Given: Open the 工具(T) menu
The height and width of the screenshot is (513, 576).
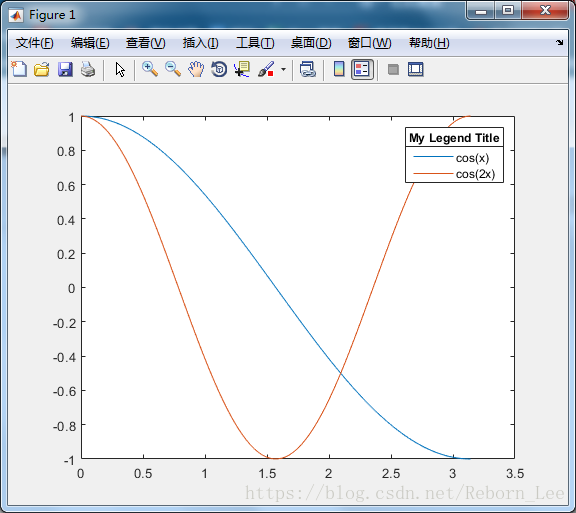Looking at the screenshot, I should pos(255,43).
